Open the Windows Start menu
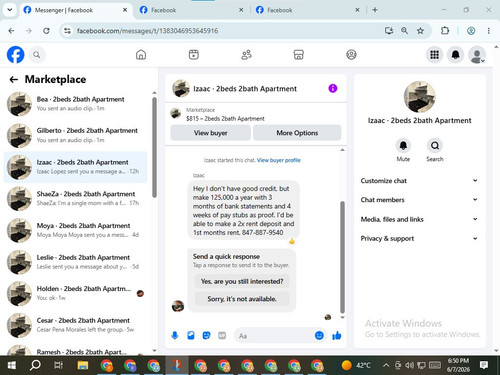The height and width of the screenshot is (375, 500). coord(12,365)
